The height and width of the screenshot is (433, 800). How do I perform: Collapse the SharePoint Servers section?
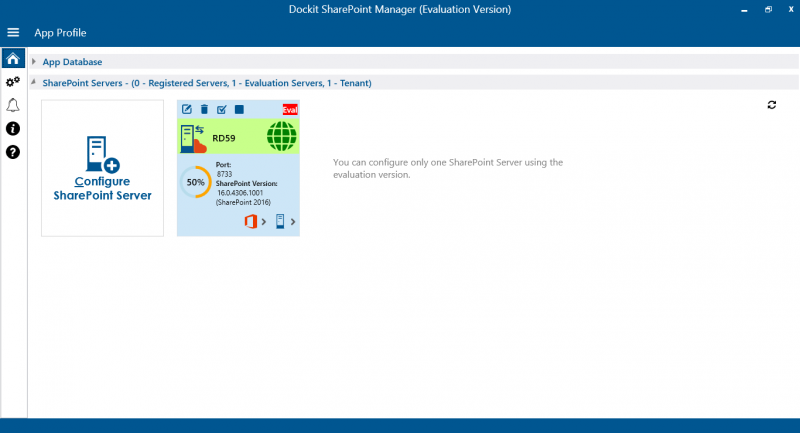(x=34, y=82)
